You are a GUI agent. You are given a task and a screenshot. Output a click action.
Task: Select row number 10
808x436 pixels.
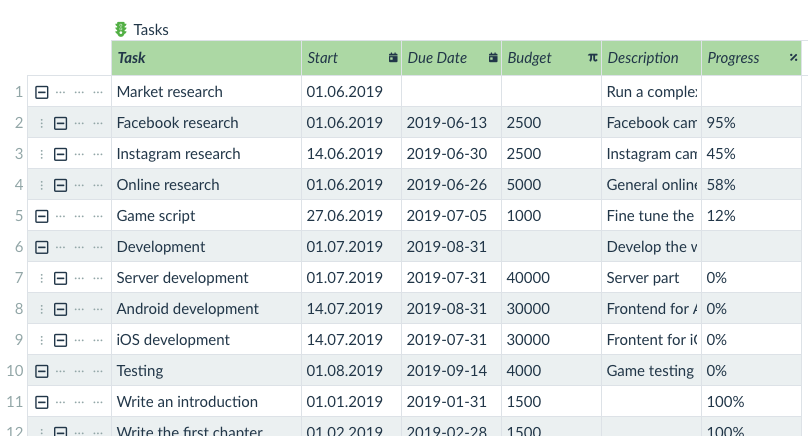point(15,371)
